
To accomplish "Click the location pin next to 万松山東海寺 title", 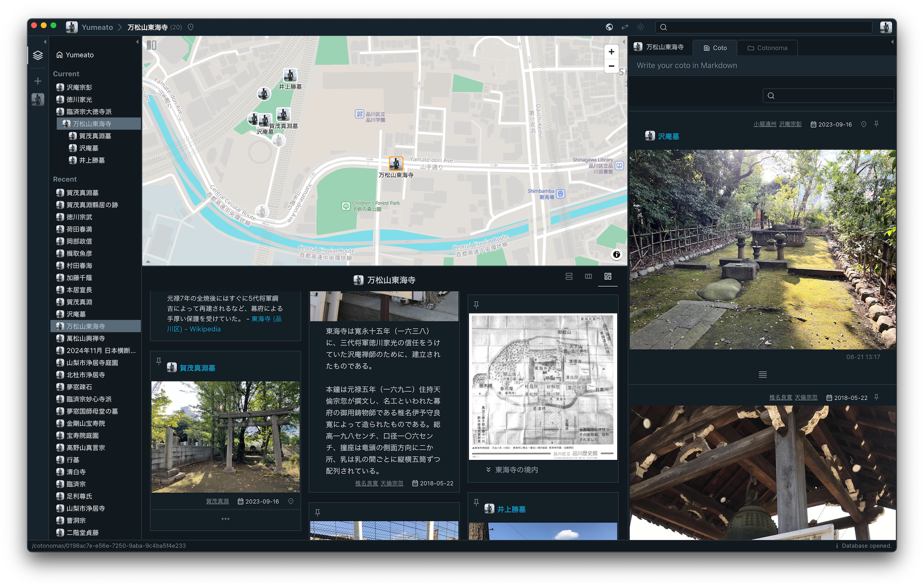I will 191,27.
